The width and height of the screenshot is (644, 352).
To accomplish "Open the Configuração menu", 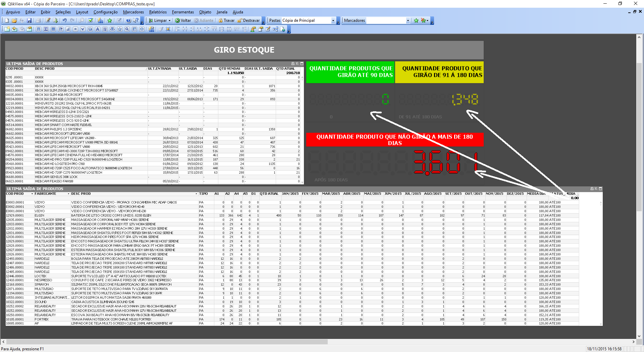I will point(106,12).
